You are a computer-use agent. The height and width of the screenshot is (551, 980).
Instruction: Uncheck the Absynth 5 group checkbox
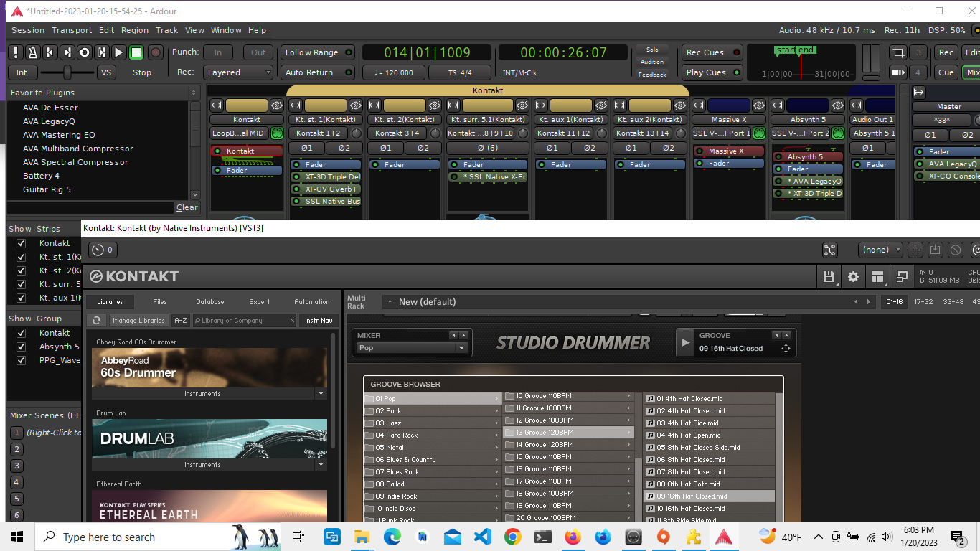coord(21,347)
